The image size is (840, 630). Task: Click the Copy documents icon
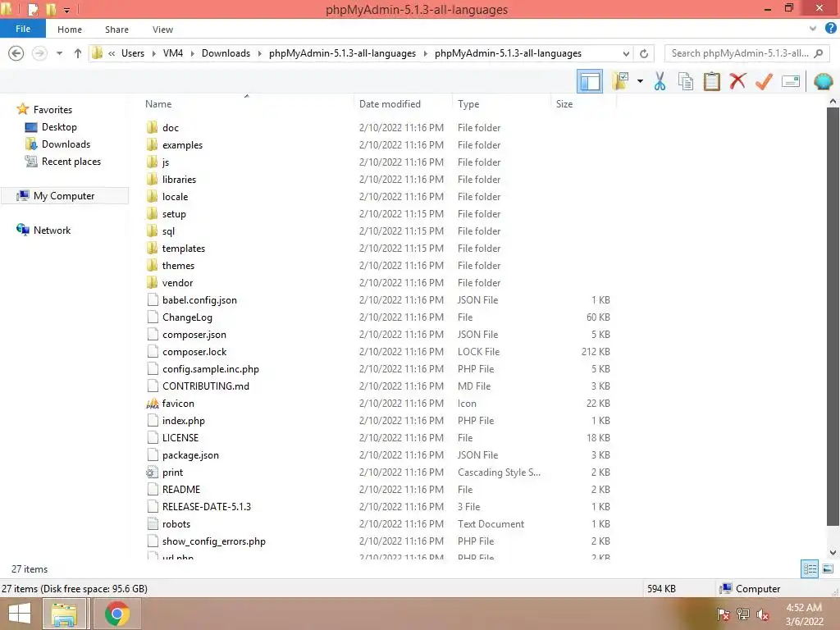coord(685,81)
